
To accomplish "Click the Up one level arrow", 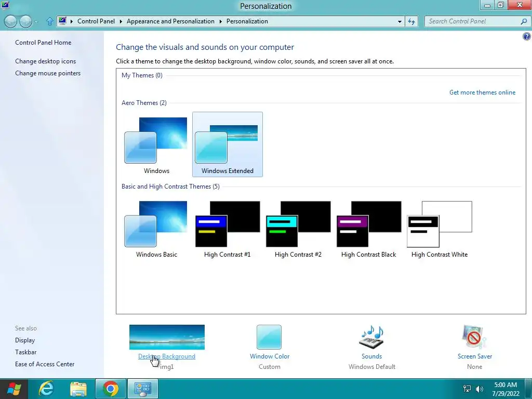I will (50, 21).
